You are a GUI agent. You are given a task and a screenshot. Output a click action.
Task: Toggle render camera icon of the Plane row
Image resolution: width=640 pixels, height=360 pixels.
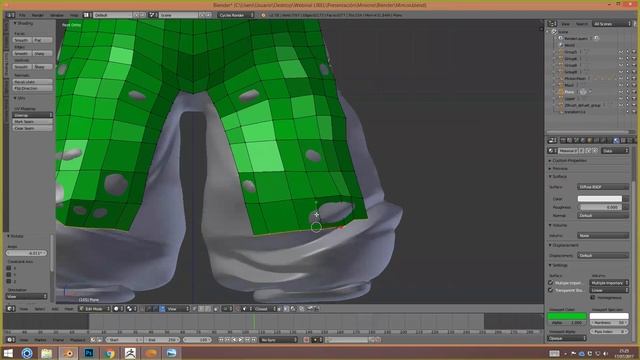(634, 92)
